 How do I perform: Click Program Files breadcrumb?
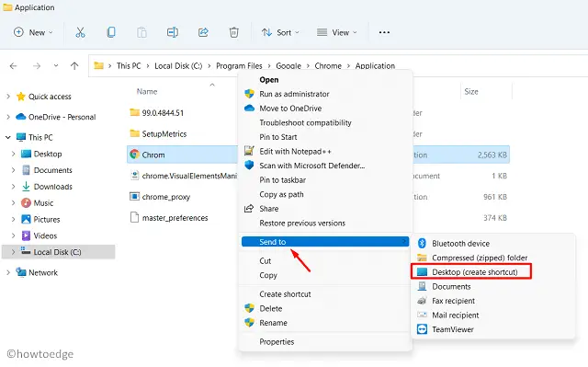tap(239, 66)
